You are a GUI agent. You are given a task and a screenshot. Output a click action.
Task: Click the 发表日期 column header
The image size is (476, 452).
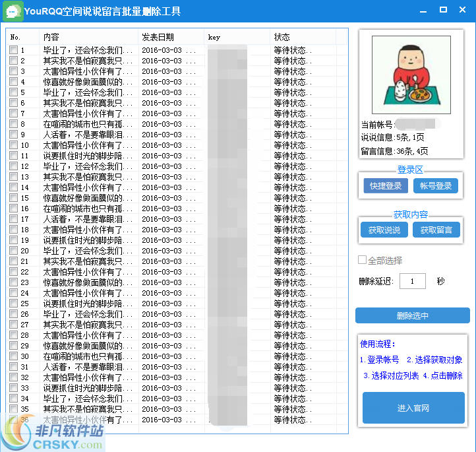click(x=171, y=37)
